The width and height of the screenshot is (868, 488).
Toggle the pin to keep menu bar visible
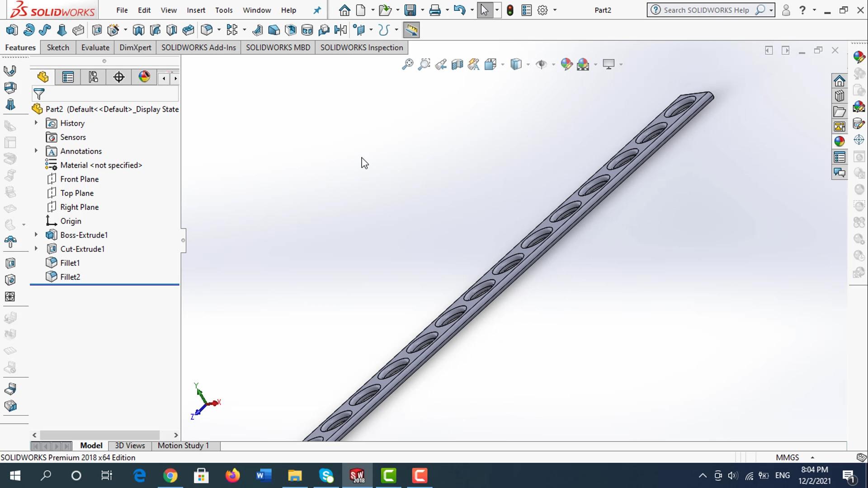(x=317, y=10)
